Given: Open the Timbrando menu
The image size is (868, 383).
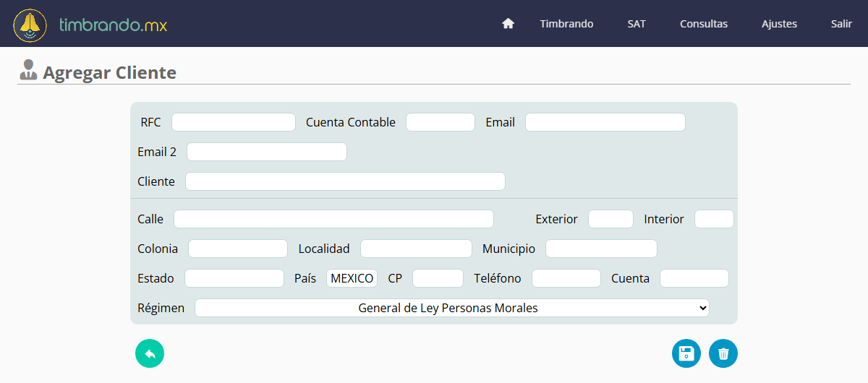Looking at the screenshot, I should (x=566, y=24).
